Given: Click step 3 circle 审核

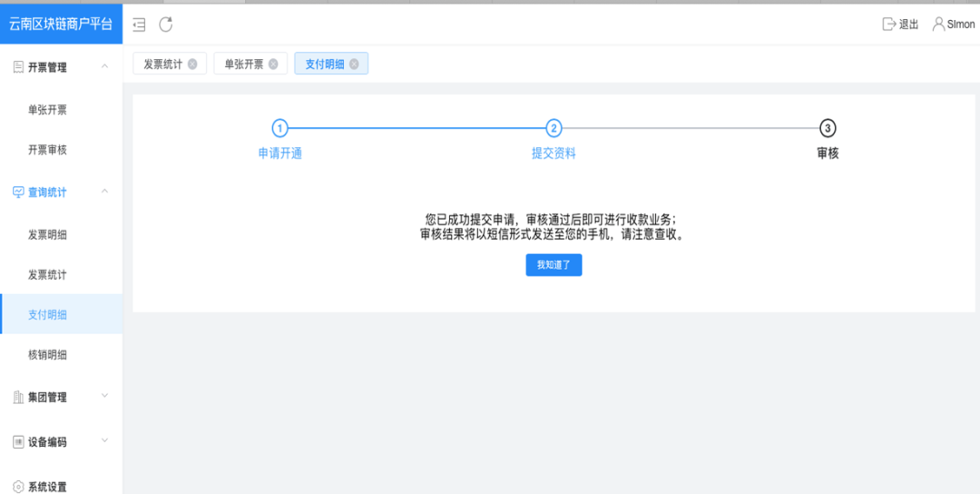Looking at the screenshot, I should [x=828, y=128].
